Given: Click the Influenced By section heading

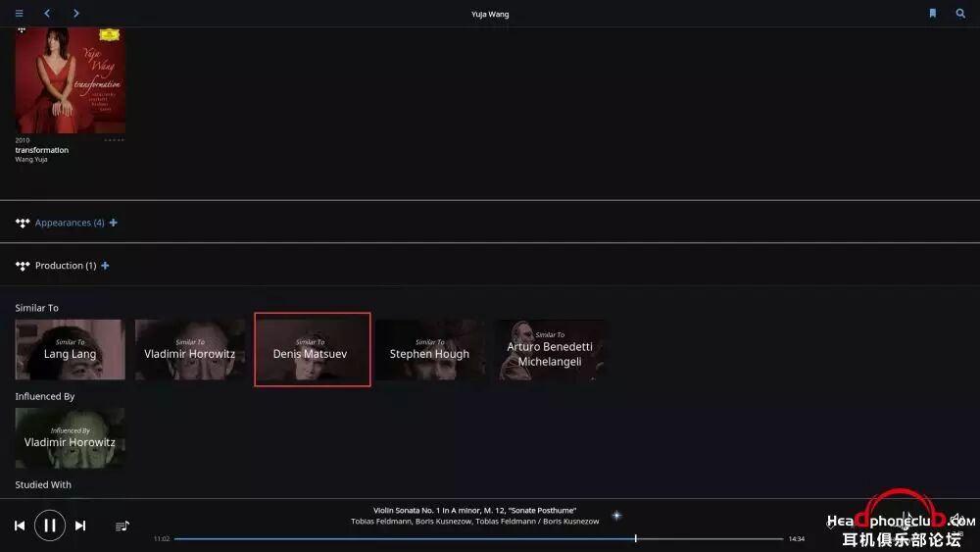Looking at the screenshot, I should click(x=45, y=396).
